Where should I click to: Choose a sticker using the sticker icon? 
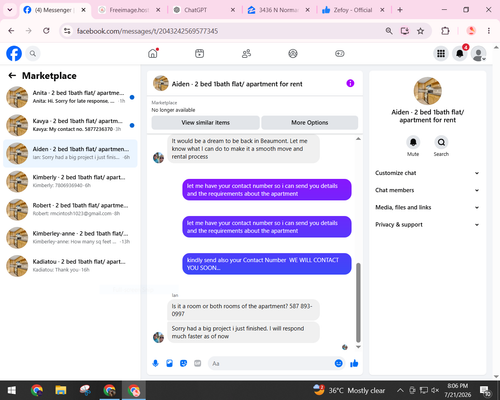[x=183, y=363]
